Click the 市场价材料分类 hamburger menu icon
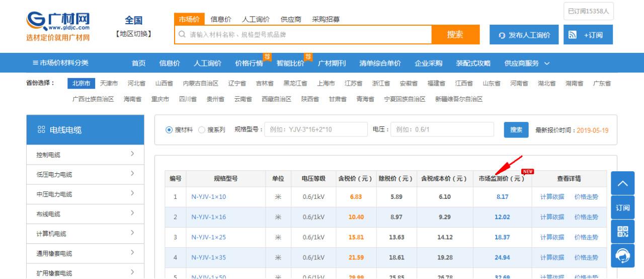The image size is (644, 279). (35, 63)
